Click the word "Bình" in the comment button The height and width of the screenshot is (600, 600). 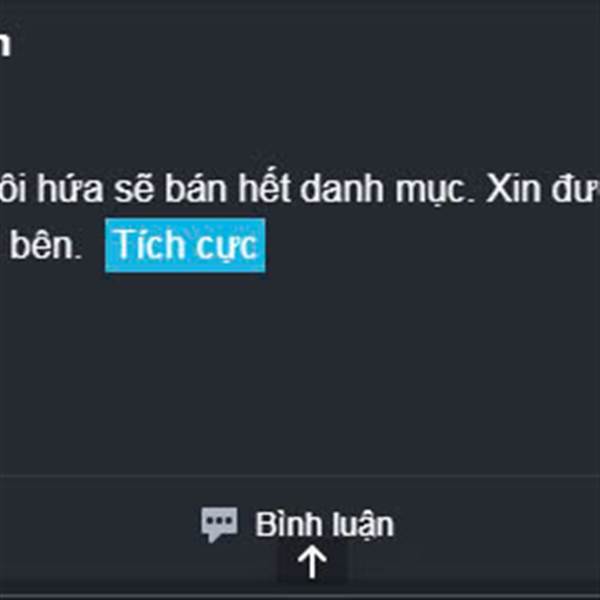click(289, 524)
